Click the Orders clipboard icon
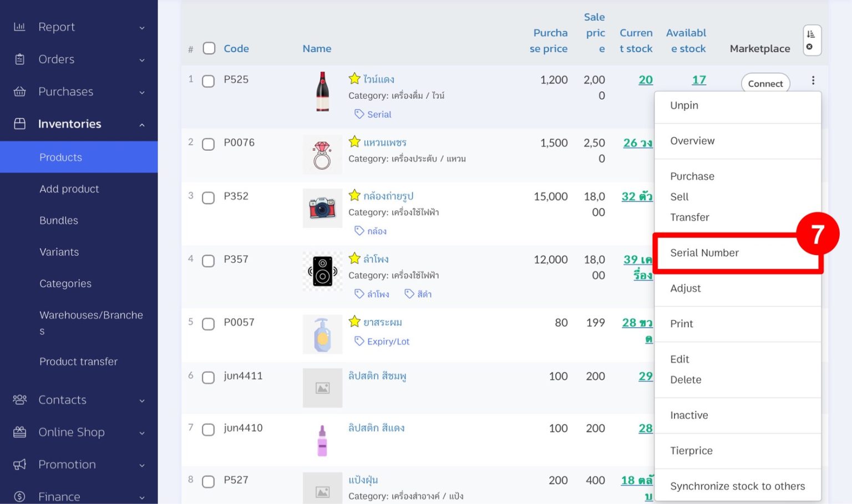Screen dimensions: 852x504 19,59
